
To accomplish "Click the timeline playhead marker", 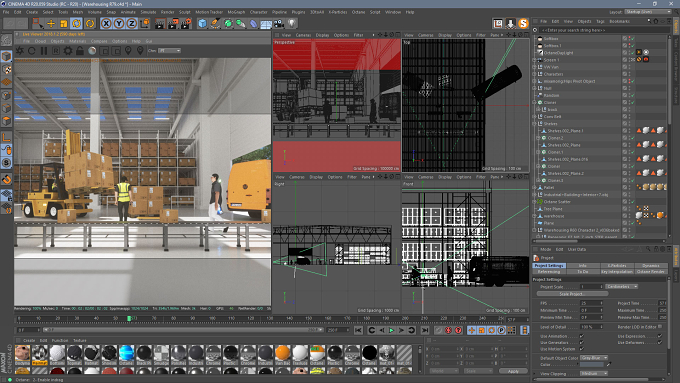I will pos(129,318).
